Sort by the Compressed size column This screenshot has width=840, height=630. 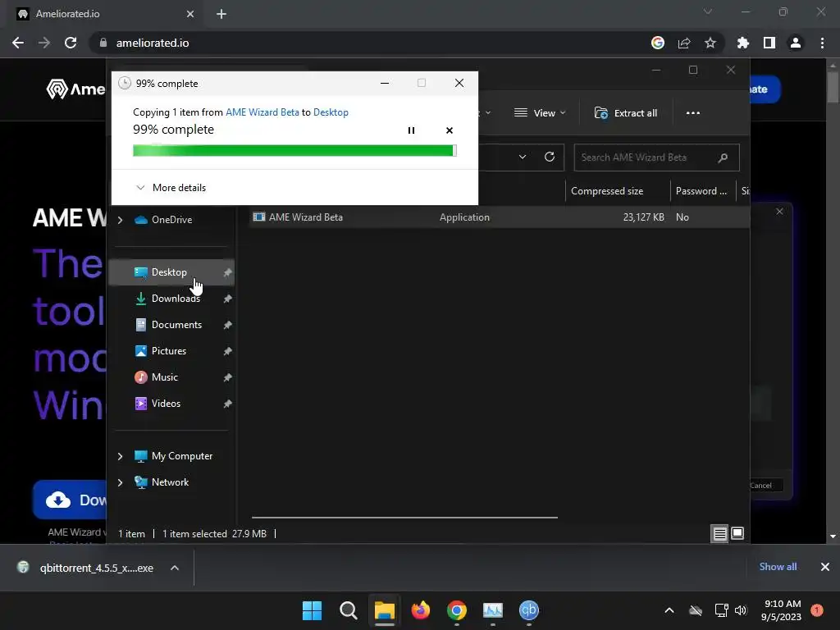(618, 190)
